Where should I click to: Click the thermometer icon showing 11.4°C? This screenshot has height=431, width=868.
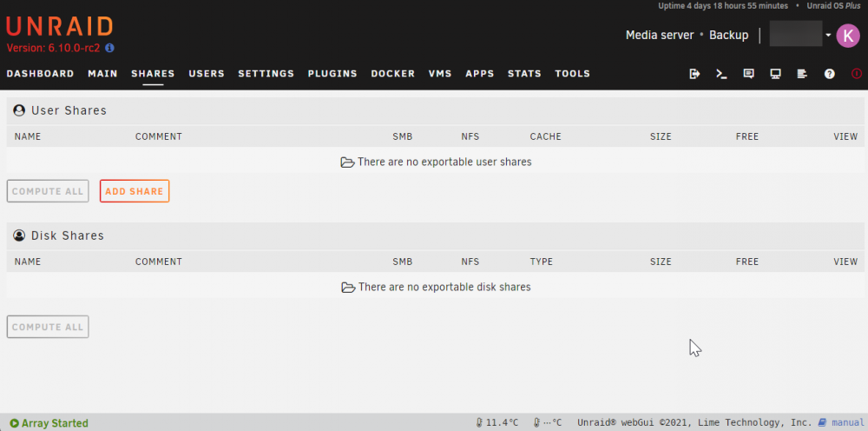pos(479,422)
